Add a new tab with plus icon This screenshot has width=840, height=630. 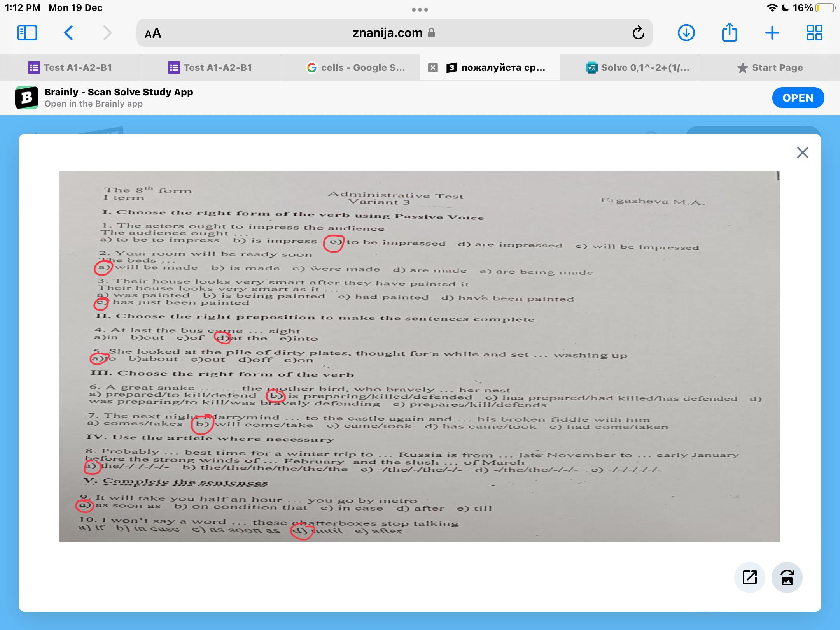[x=772, y=33]
